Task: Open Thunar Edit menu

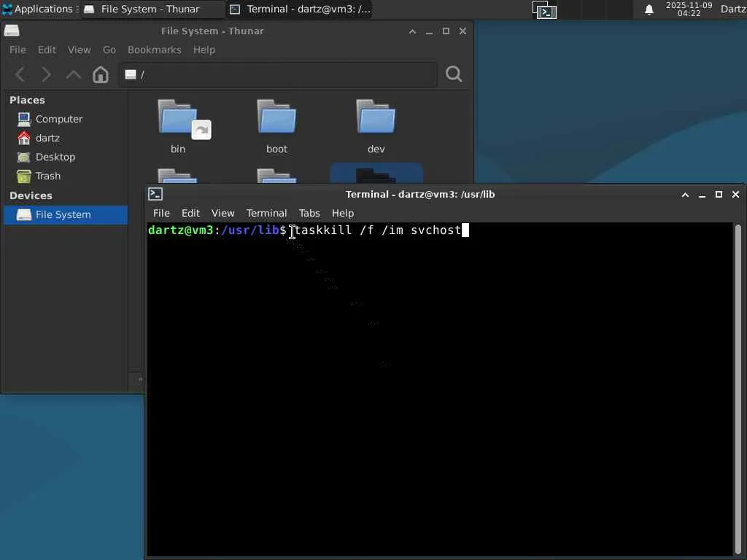Action: click(x=47, y=50)
